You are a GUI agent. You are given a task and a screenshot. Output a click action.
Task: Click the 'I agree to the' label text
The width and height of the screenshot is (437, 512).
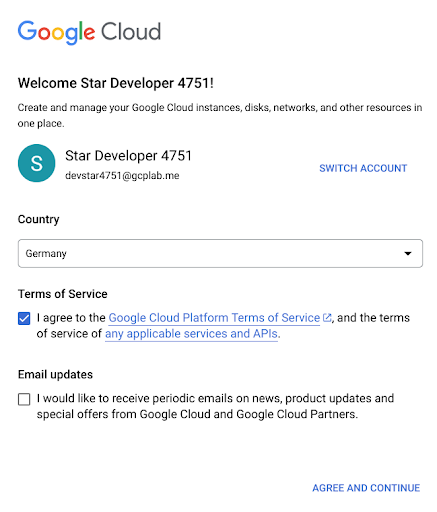click(x=71, y=318)
